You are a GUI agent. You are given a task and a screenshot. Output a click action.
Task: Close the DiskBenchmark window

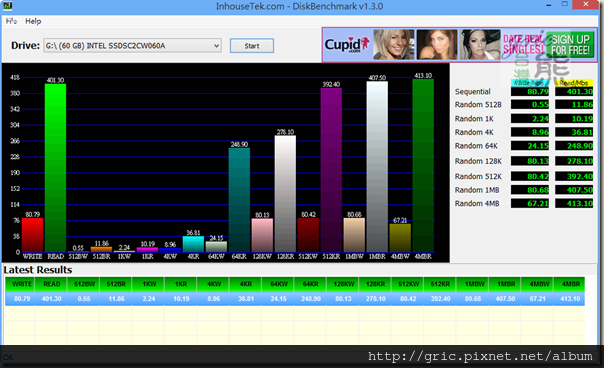[586, 4]
